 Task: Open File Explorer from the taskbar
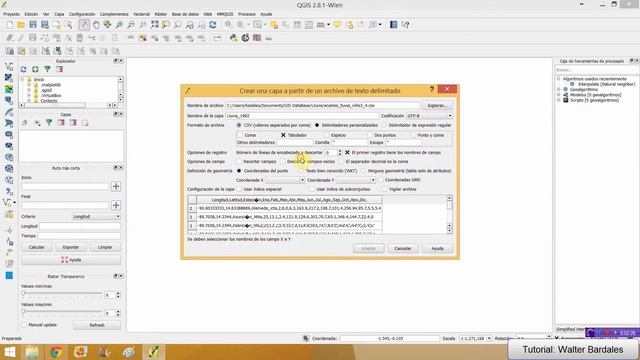32,352
